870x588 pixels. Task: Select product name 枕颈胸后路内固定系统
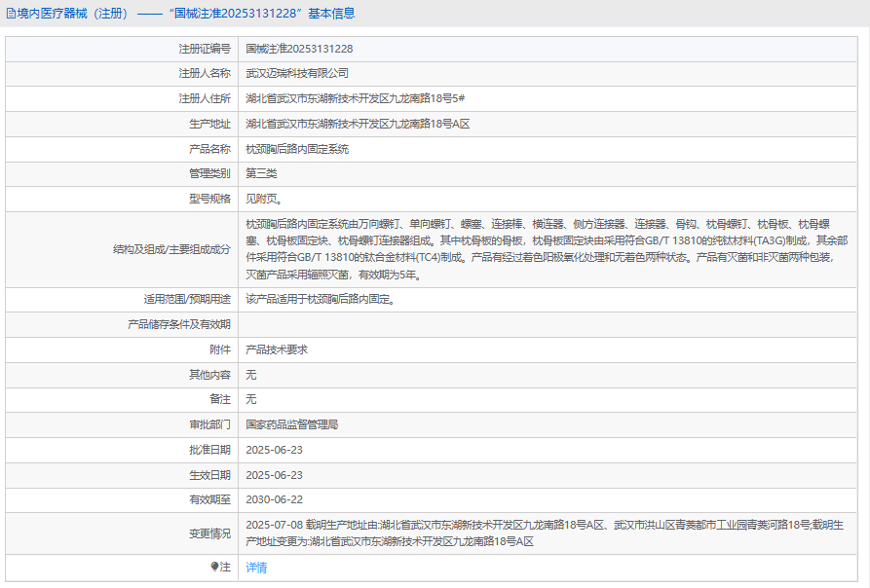(x=297, y=149)
